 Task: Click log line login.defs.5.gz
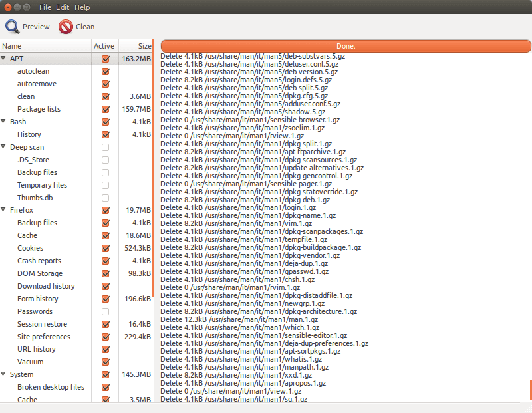tap(246, 80)
